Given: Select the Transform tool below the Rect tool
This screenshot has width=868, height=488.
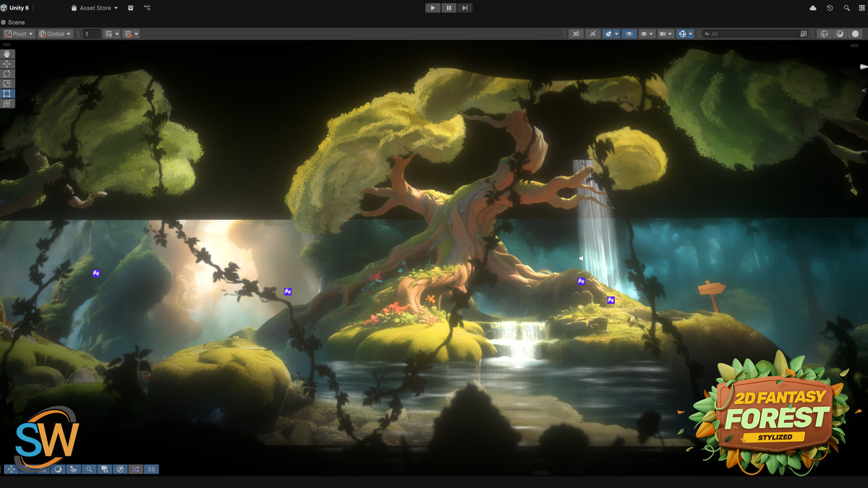Looking at the screenshot, I should pos(7,103).
